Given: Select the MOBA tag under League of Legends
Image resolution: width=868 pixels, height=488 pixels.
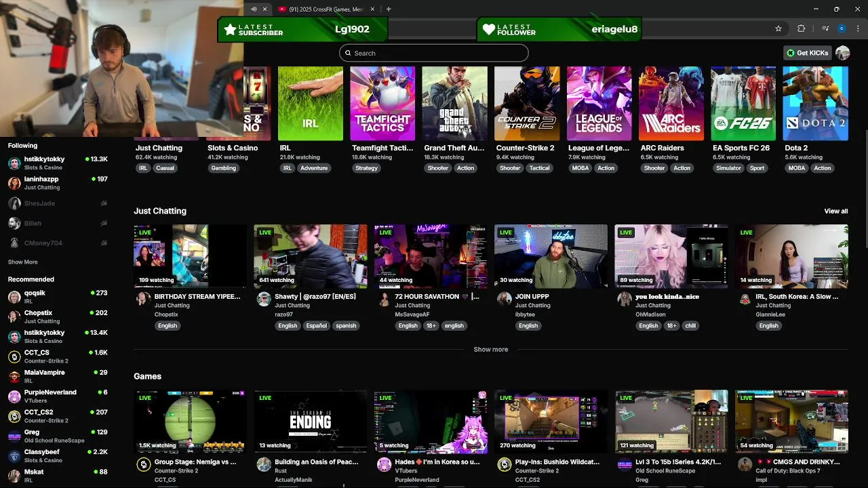Looking at the screenshot, I should pyautogui.click(x=580, y=168).
